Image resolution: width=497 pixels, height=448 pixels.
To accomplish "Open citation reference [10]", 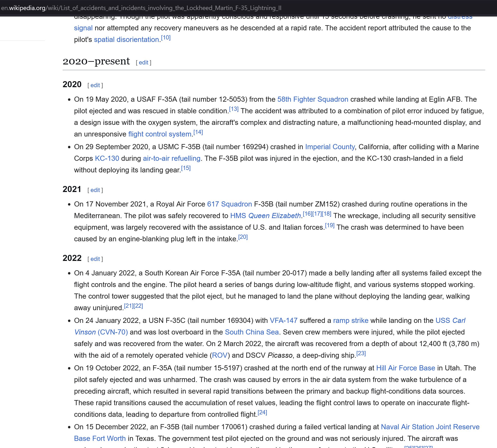I will (166, 38).
